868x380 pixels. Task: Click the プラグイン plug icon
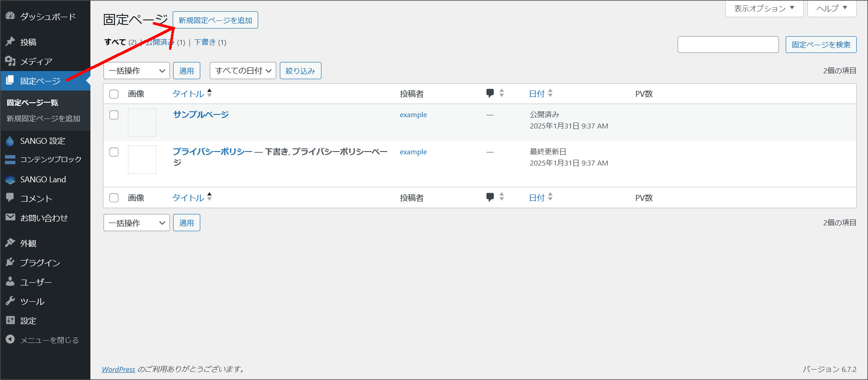[x=10, y=262]
